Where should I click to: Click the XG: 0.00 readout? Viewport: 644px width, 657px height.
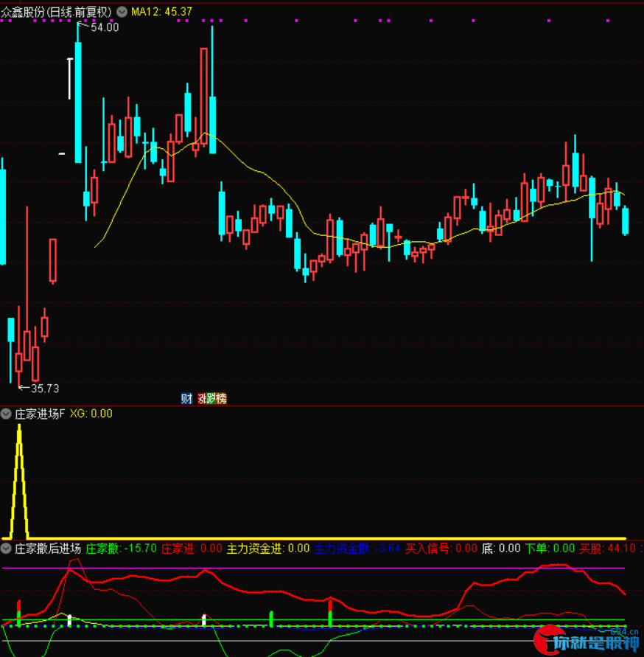point(91,414)
